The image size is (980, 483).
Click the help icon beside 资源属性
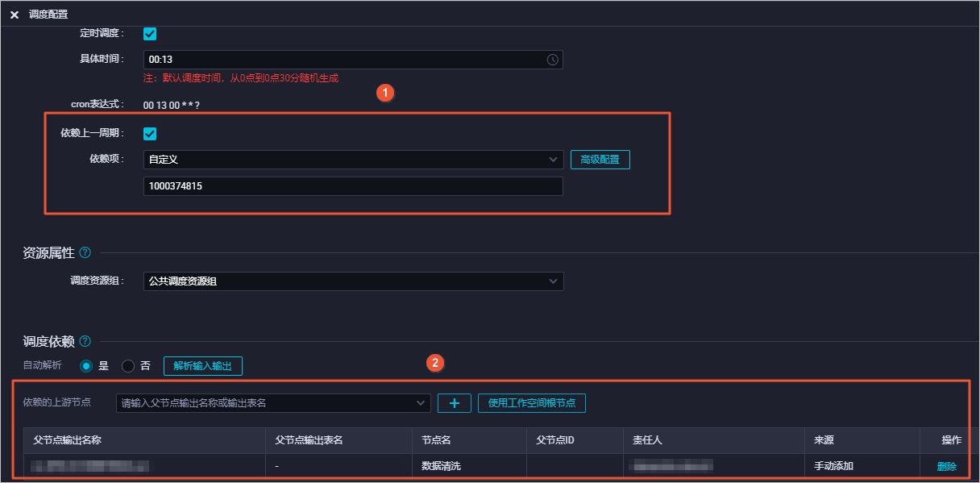tap(85, 253)
